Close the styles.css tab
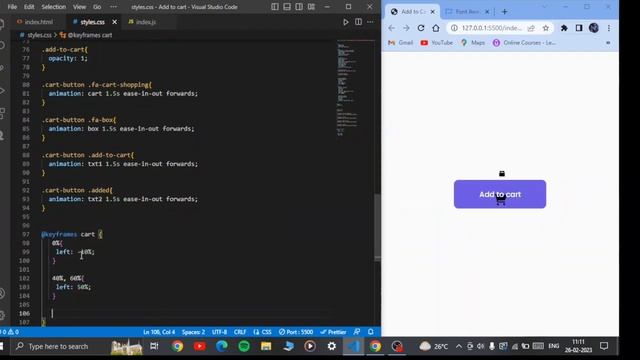Image resolution: width=640 pixels, height=360 pixels. (115, 22)
